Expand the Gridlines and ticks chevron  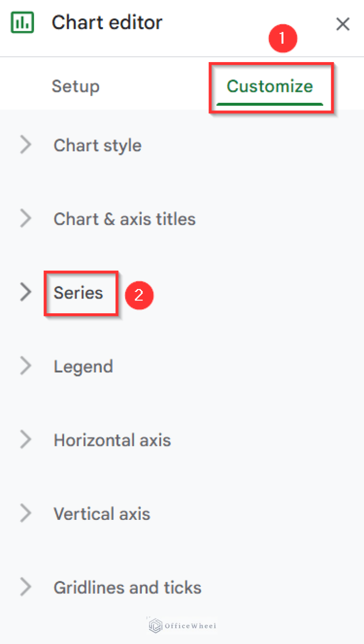pyautogui.click(x=26, y=588)
